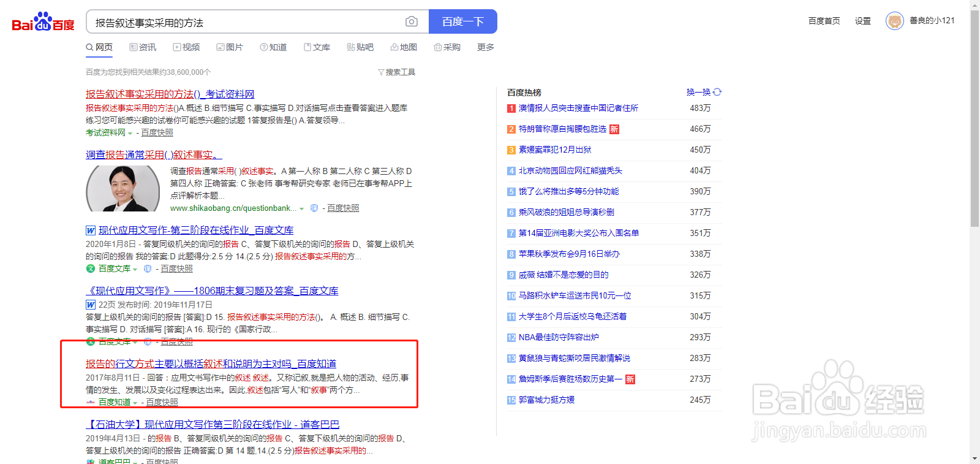980x464 pixels.
Task: Open 设置 menu
Action: click(x=863, y=21)
